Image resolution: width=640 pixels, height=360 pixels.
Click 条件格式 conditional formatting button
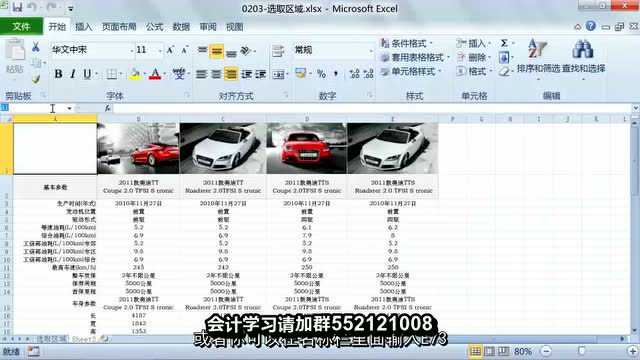coord(406,43)
